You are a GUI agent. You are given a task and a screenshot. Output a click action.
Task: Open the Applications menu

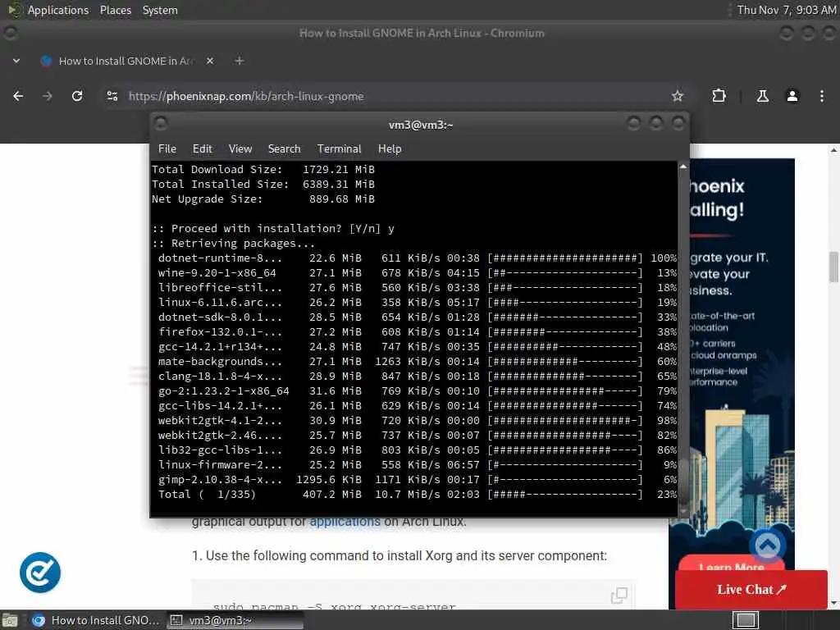(58, 10)
